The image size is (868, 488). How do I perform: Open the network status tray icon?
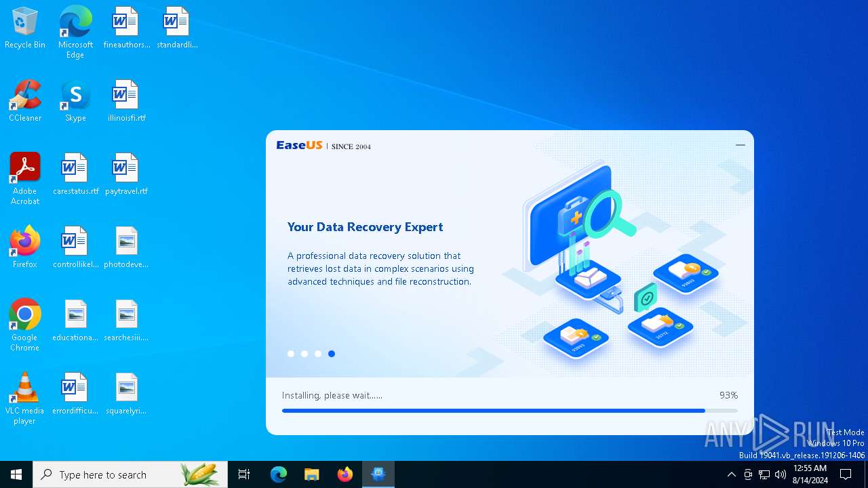(x=764, y=474)
